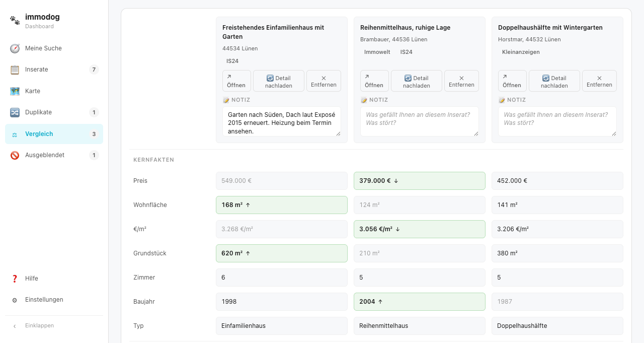Reload details for Freistehendes Einfamilienhaus
The height and width of the screenshot is (343, 644).
[x=279, y=81]
